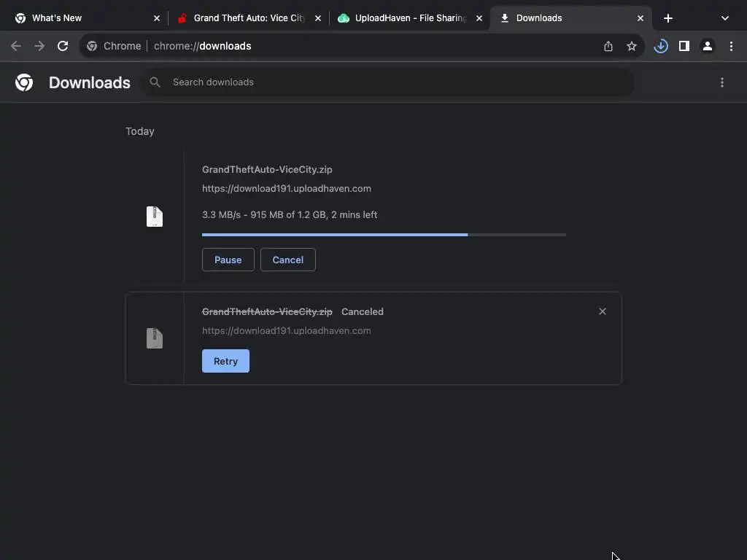Close the What's New tab
The image size is (747, 560).
click(x=157, y=18)
